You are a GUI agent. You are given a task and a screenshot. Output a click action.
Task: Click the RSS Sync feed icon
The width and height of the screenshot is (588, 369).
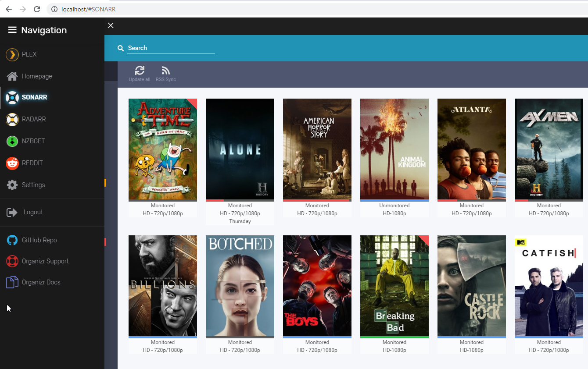click(x=165, y=71)
